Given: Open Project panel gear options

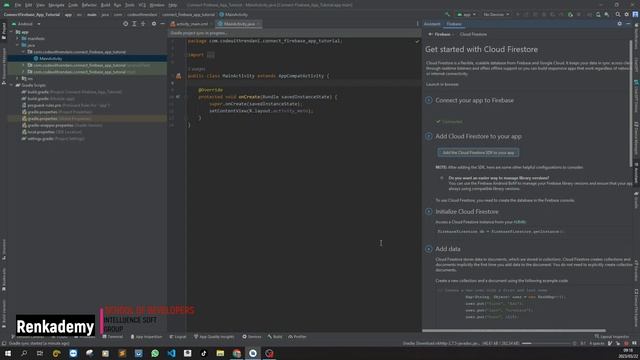Looking at the screenshot, I should point(154,24).
